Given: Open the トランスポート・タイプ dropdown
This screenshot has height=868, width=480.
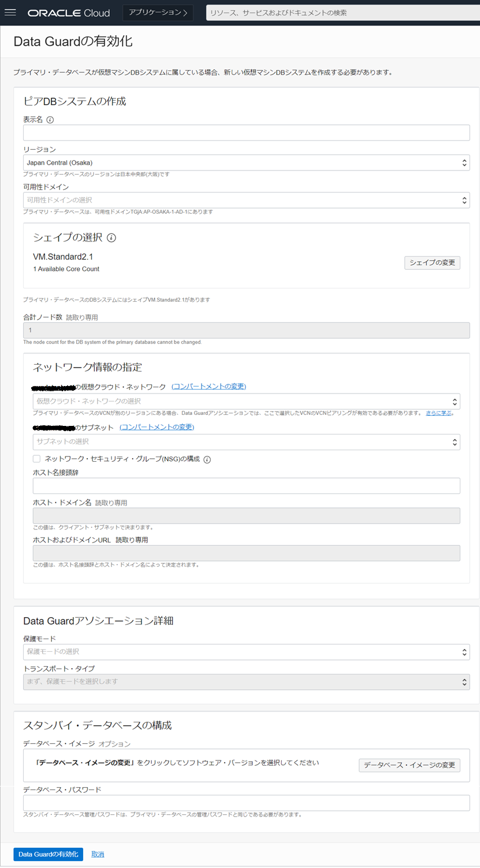Looking at the screenshot, I should [245, 682].
